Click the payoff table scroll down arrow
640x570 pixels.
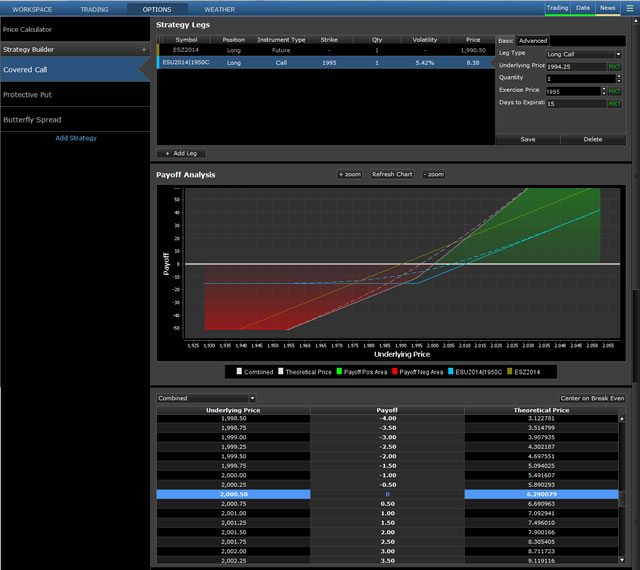coord(622,560)
